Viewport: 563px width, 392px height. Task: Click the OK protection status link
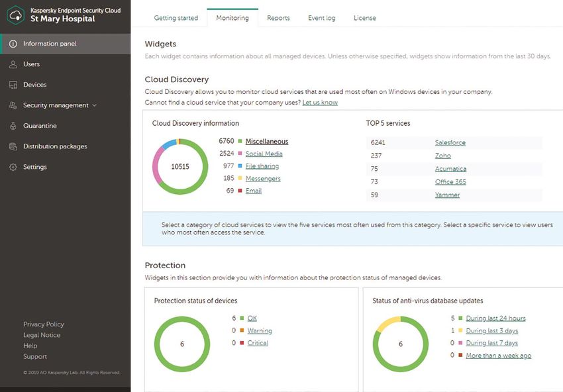click(252, 318)
